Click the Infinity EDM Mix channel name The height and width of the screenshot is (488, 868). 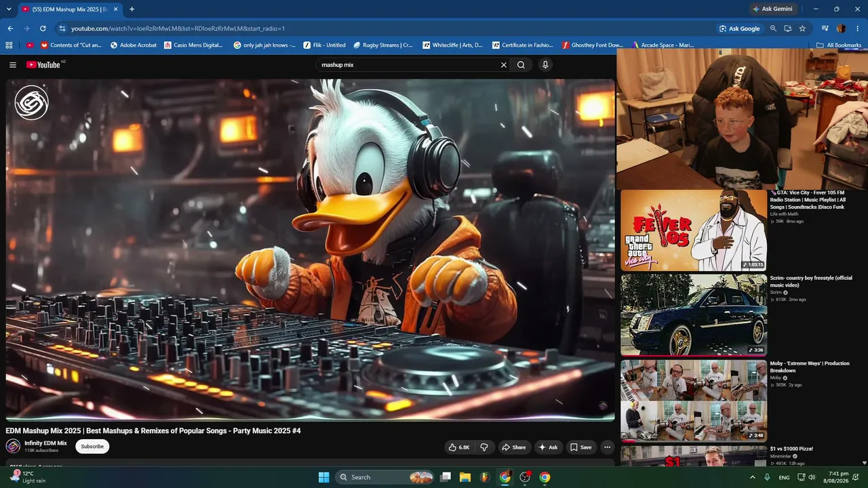click(x=45, y=443)
